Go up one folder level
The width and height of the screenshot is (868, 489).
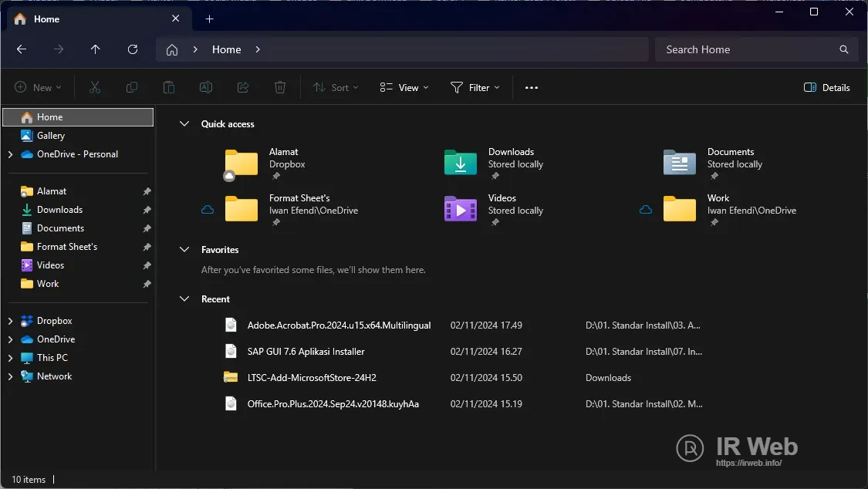pos(95,49)
